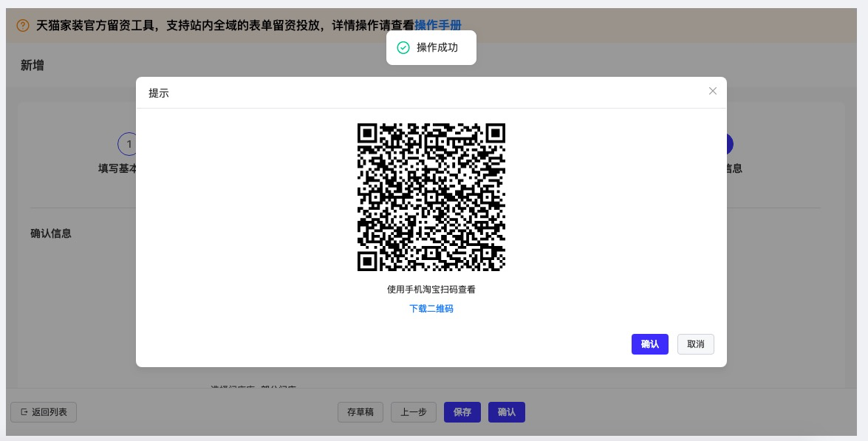Screen dimensions: 868x441
Task: Click the 操作成功 toast text
Action: (437, 47)
